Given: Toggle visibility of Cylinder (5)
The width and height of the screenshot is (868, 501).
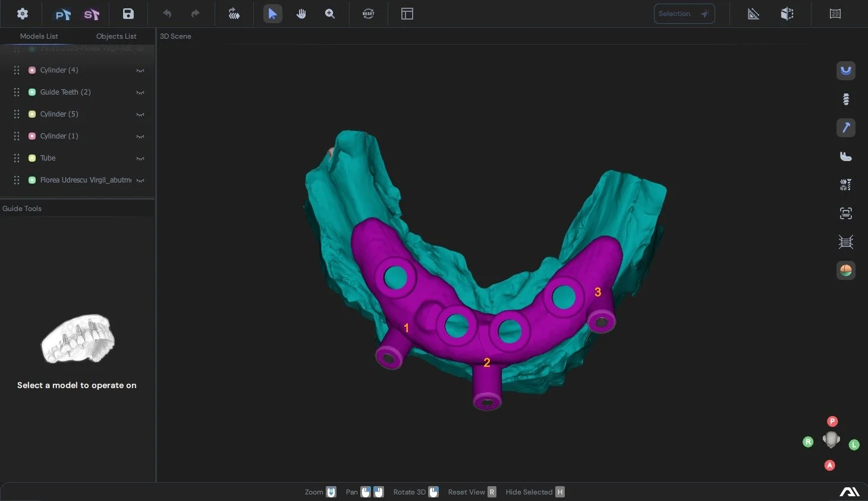Looking at the screenshot, I should pyautogui.click(x=140, y=114).
